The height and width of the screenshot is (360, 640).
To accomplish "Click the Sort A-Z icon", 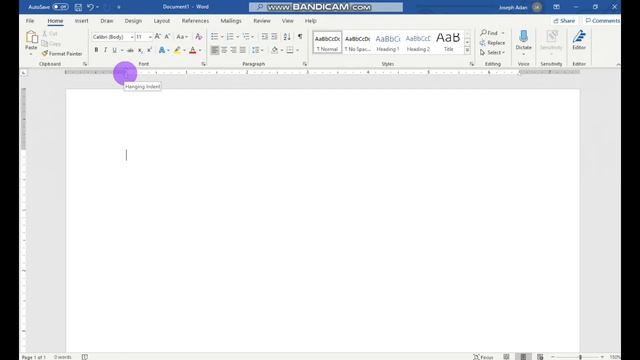I will coord(287,37).
